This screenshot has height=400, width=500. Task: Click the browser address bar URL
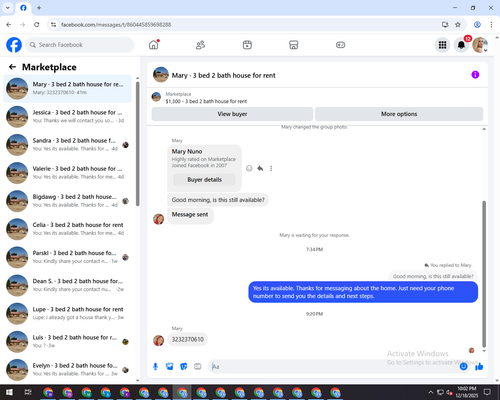pyautogui.click(x=116, y=25)
